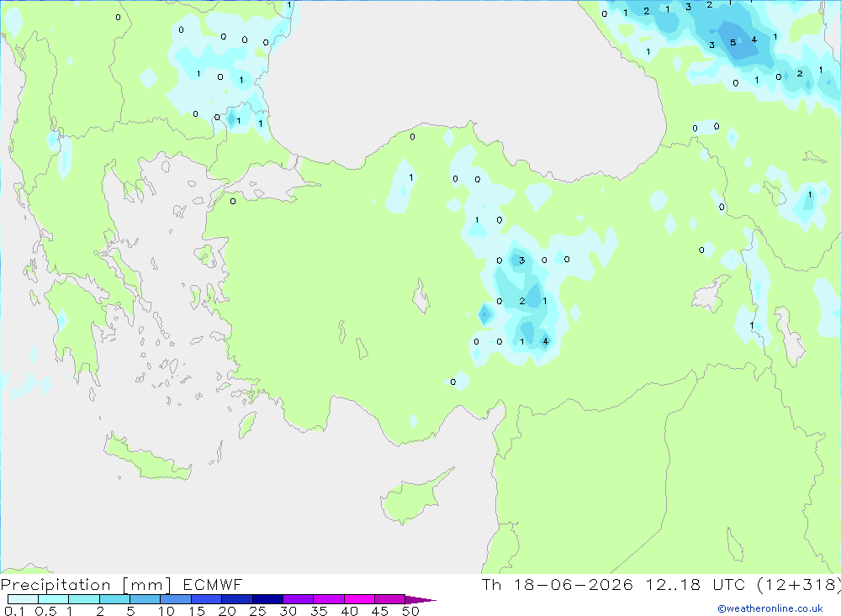Viewport: 841px width, 616px height.
Task: Click the "50" legend scale label
Action: coord(411,611)
